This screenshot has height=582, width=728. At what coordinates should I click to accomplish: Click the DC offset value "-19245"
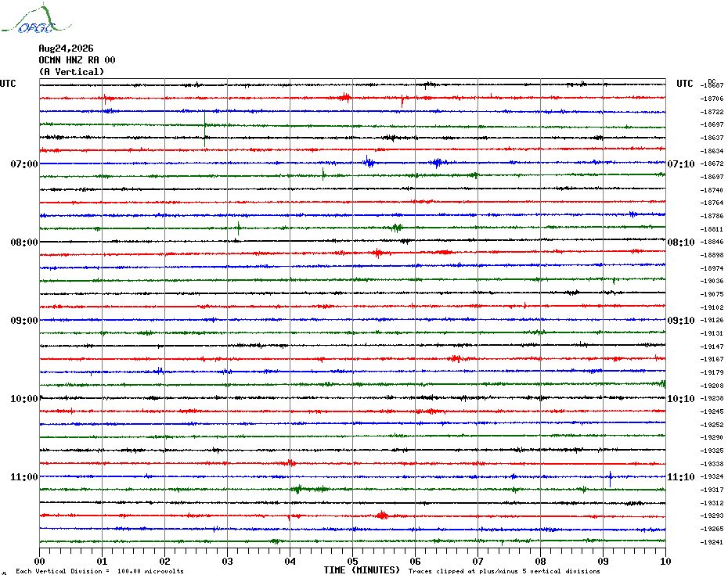pyautogui.click(x=712, y=411)
